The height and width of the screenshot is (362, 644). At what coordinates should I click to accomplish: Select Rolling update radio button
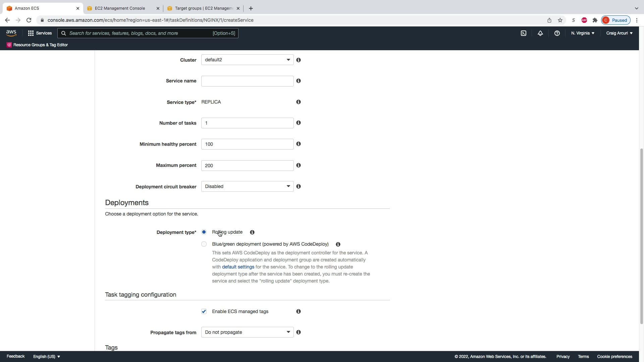click(204, 232)
